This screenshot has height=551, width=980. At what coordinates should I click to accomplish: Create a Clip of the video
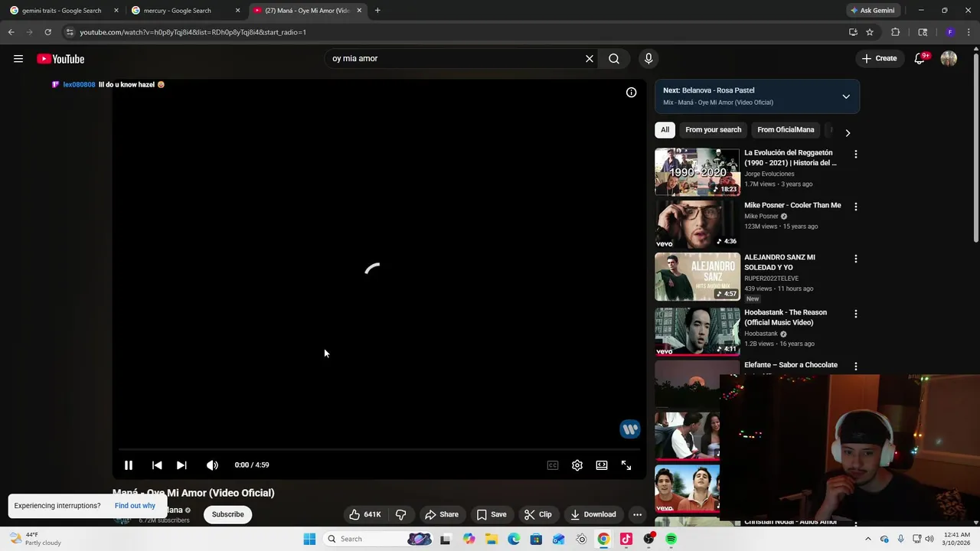537,514
